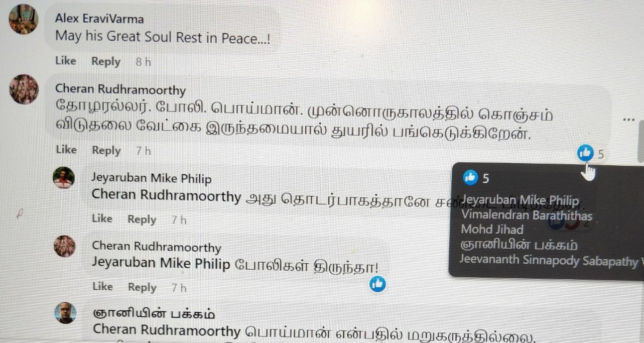This screenshot has height=343, width=644.
Task: Reply to Jeyaruban Mike Philip's reply
Action: [142, 219]
